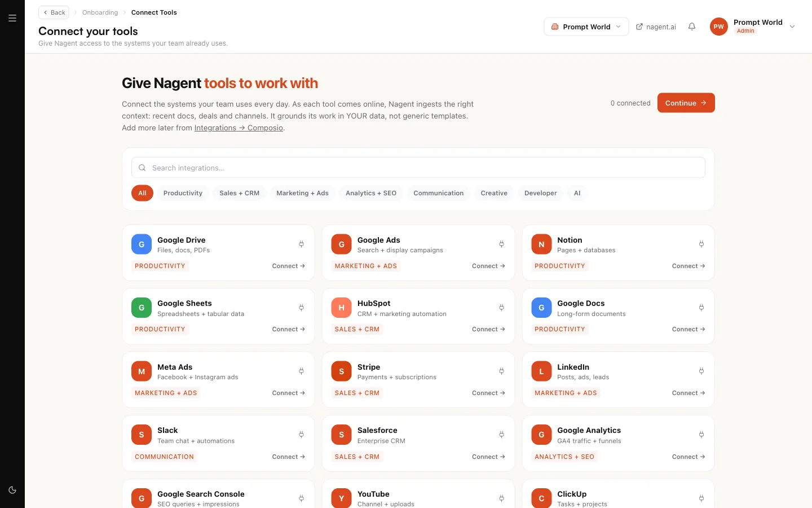Filter by Productivity category
Screen dimensions: 812x508
[x=183, y=193]
